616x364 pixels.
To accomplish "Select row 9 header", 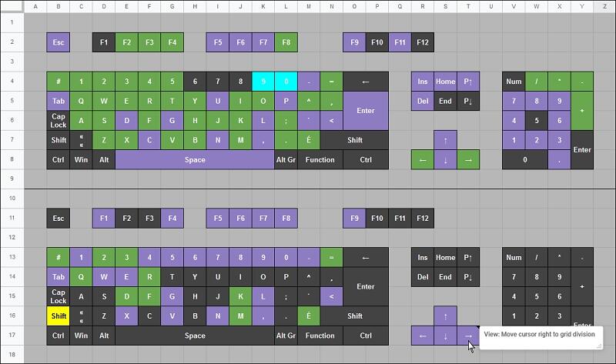I will pos(12,179).
